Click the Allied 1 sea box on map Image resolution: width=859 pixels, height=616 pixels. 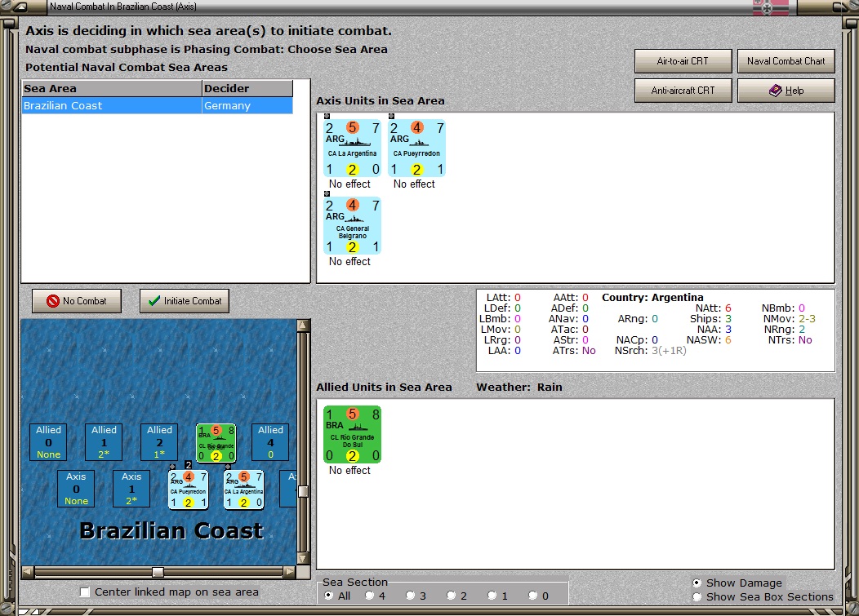104,442
